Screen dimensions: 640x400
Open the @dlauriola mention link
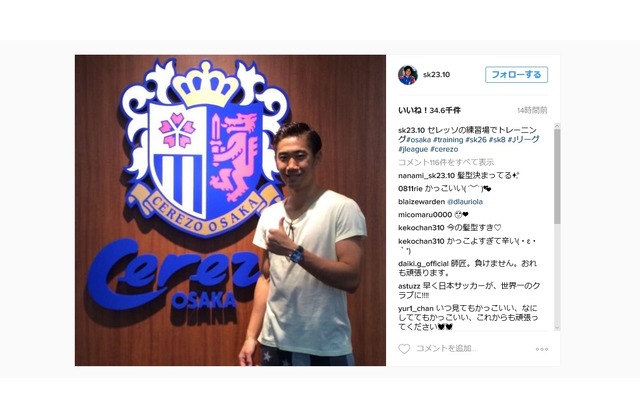point(464,202)
